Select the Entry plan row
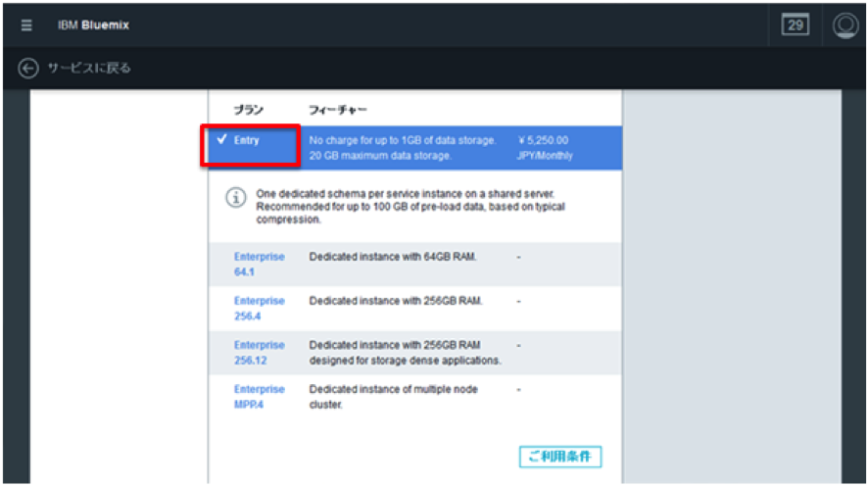 point(415,148)
